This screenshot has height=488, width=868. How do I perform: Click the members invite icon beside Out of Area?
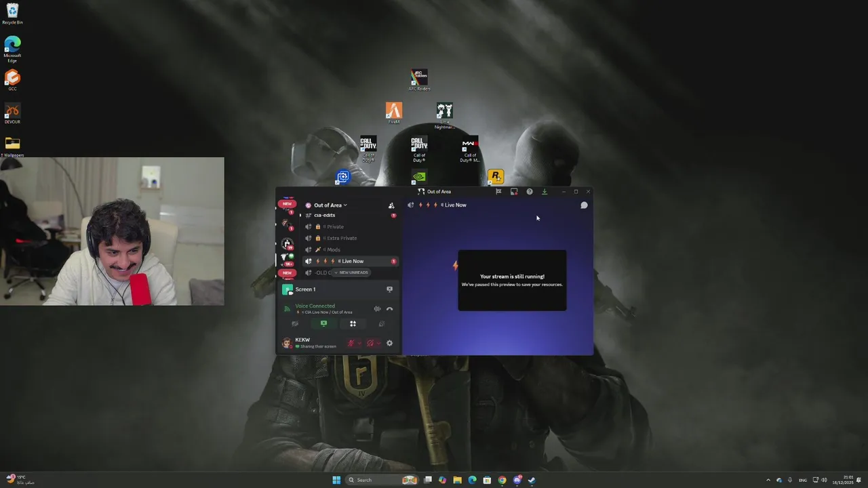point(391,205)
